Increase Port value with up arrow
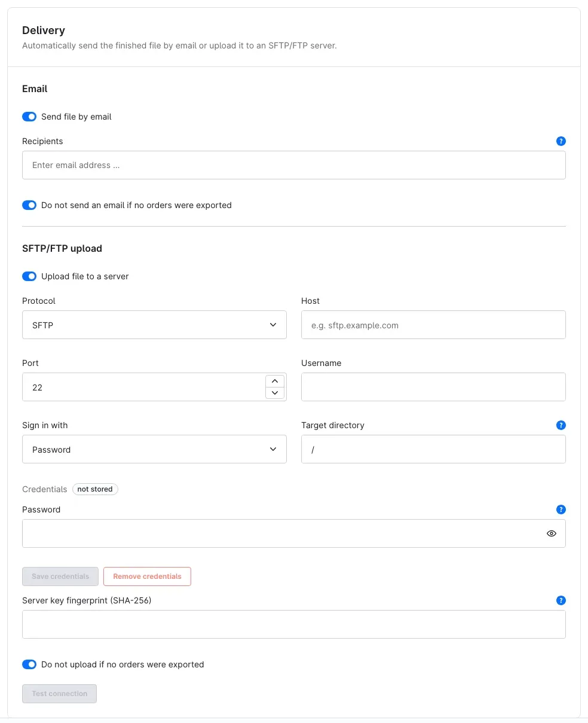The height and width of the screenshot is (723, 588). click(275, 381)
